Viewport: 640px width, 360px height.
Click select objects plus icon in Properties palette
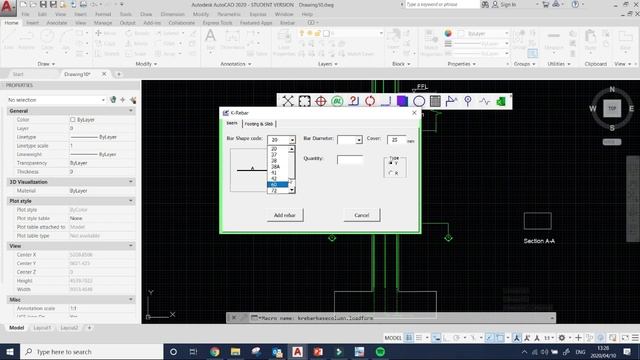[x=123, y=100]
